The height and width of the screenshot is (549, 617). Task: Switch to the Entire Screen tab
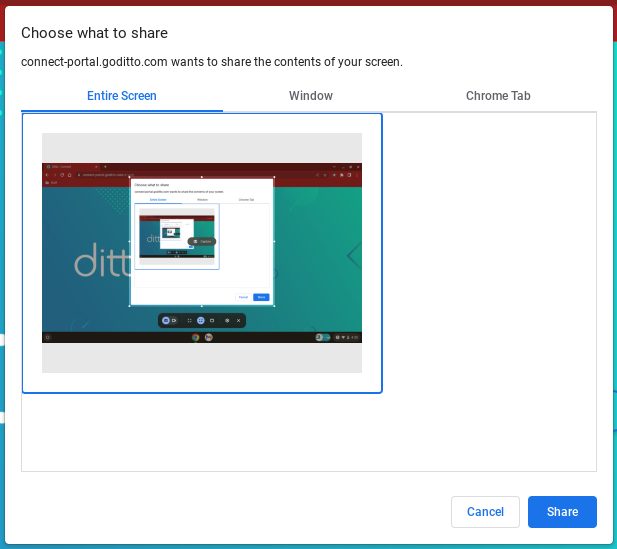(x=122, y=96)
